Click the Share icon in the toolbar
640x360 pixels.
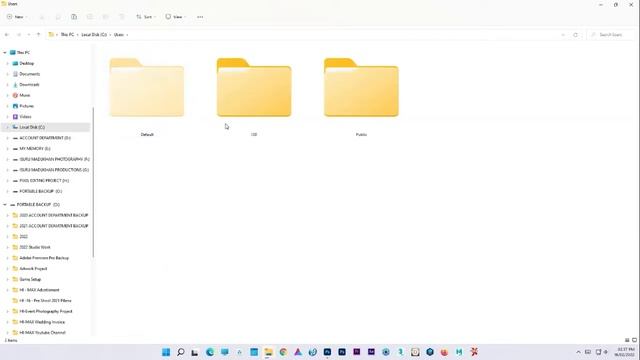click(x=106, y=17)
